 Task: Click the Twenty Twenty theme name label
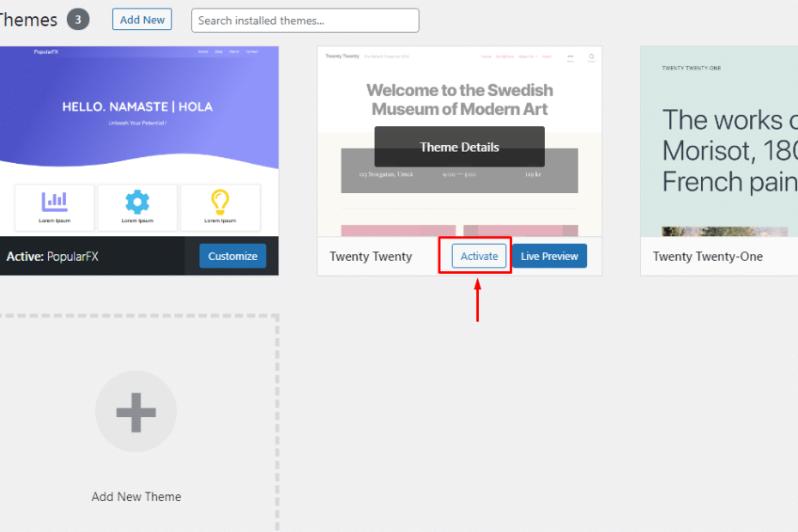(x=371, y=256)
